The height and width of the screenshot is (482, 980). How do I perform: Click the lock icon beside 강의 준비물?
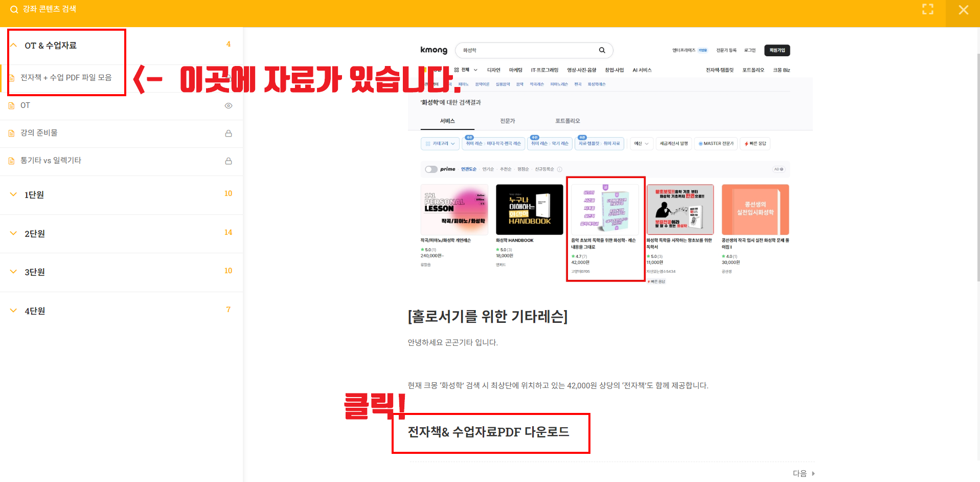[229, 133]
